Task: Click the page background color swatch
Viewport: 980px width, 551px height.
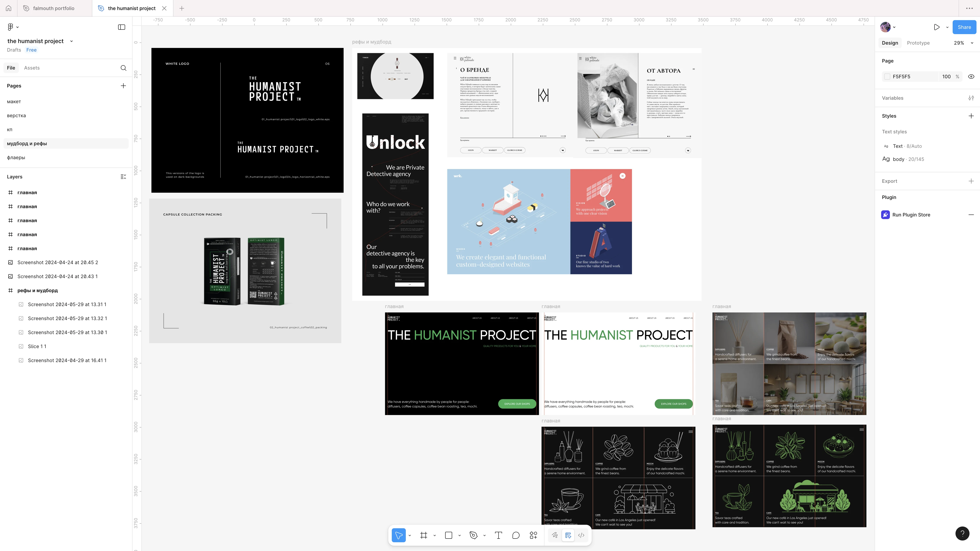Action: 887,77
